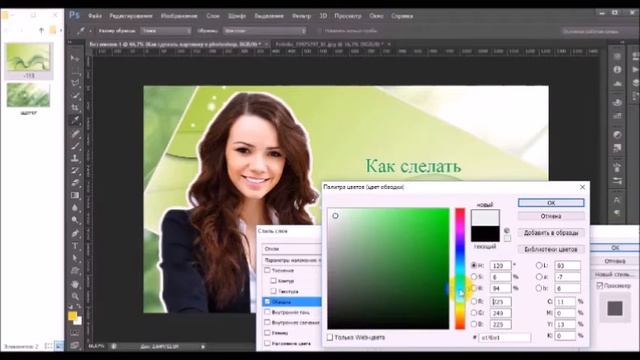
Task: Select the R (red) radio button
Action: click(x=474, y=301)
